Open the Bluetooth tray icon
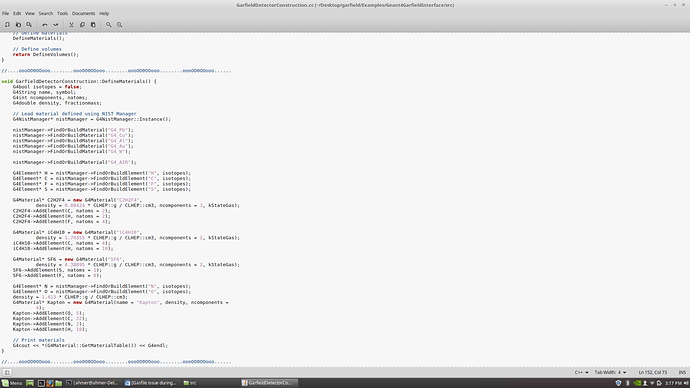Viewport: 690px width, 388px height. coord(628,383)
